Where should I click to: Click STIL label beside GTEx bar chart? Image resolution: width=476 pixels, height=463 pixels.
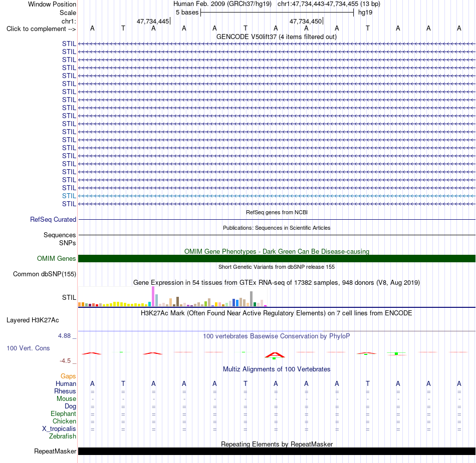pyautogui.click(x=69, y=297)
